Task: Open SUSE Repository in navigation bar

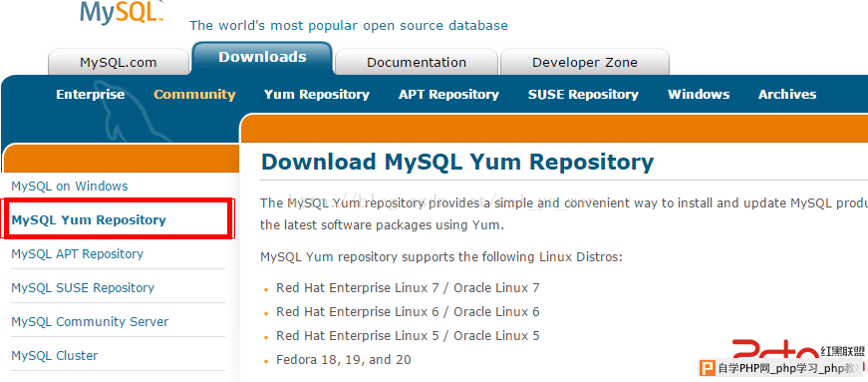Action: coord(583,94)
